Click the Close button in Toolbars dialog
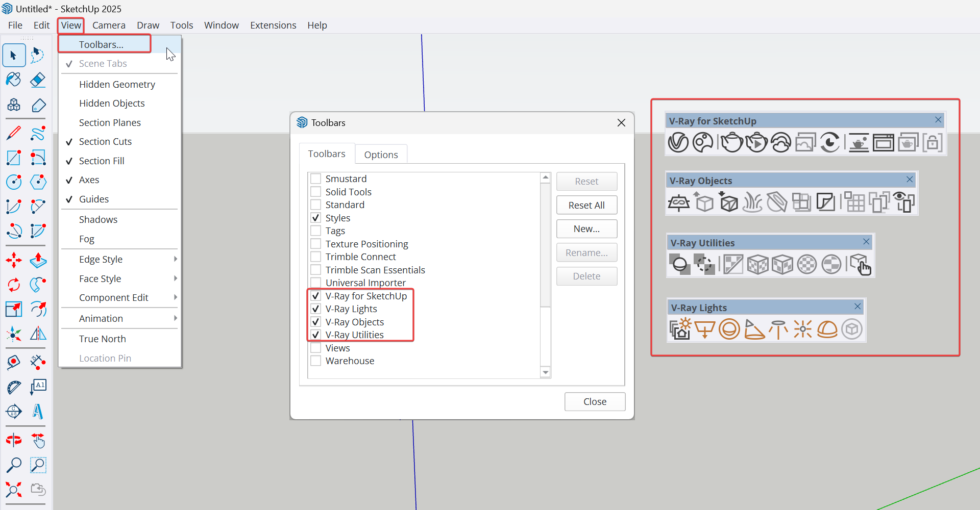 coord(595,401)
